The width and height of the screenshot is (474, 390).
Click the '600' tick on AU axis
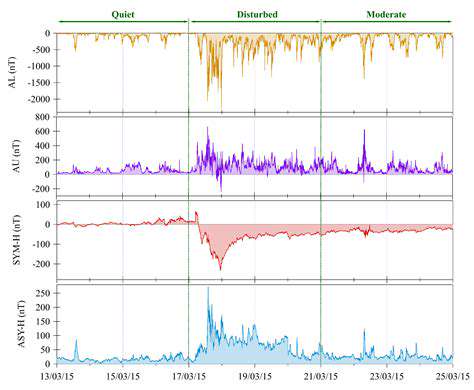[43, 131]
